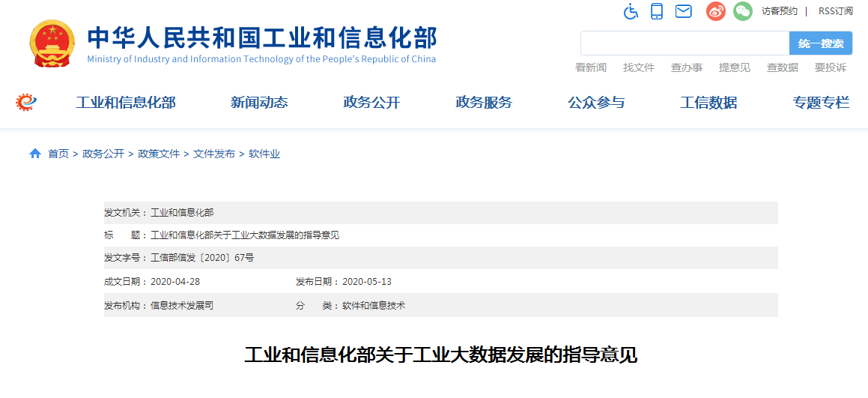The height and width of the screenshot is (398, 868).
Task: Go to 文件发布 in the breadcrumb
Action: [x=214, y=154]
